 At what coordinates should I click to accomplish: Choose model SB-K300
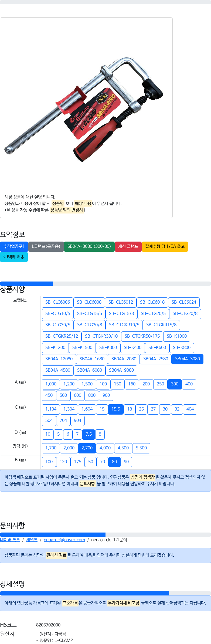108,348
